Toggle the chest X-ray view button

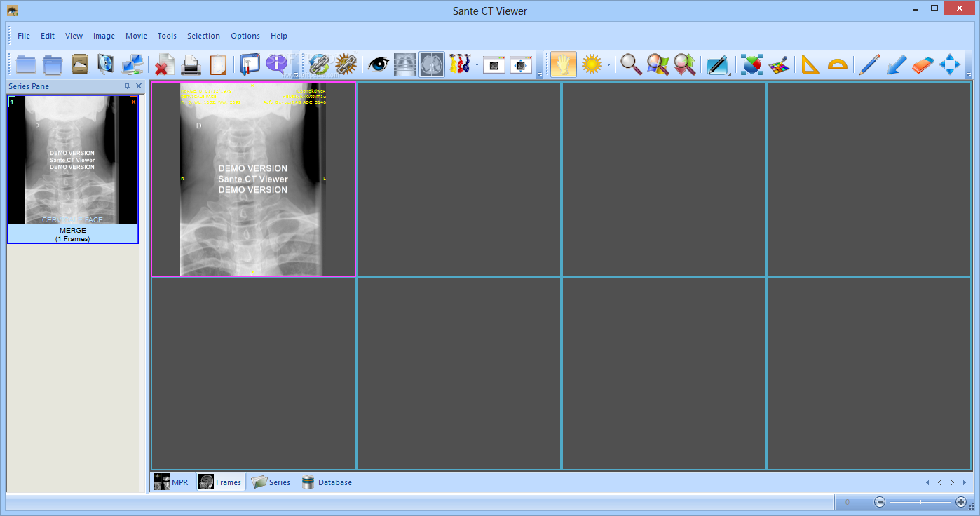click(405, 64)
